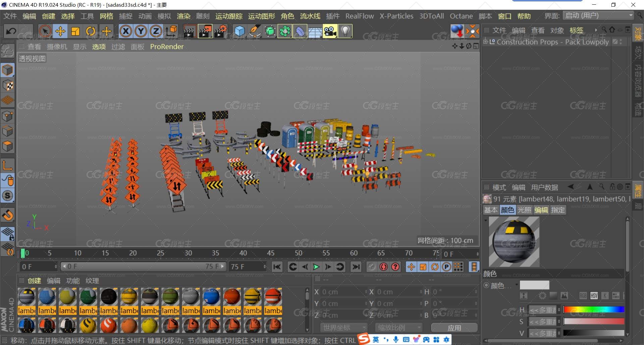Switch to the 颜色 attribute tab
This screenshot has width=644, height=345.
click(507, 210)
